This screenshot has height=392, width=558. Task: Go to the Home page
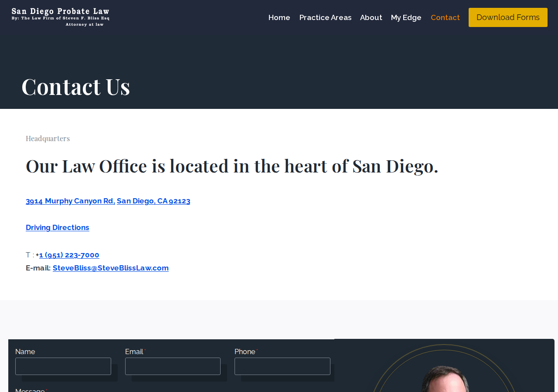(279, 17)
